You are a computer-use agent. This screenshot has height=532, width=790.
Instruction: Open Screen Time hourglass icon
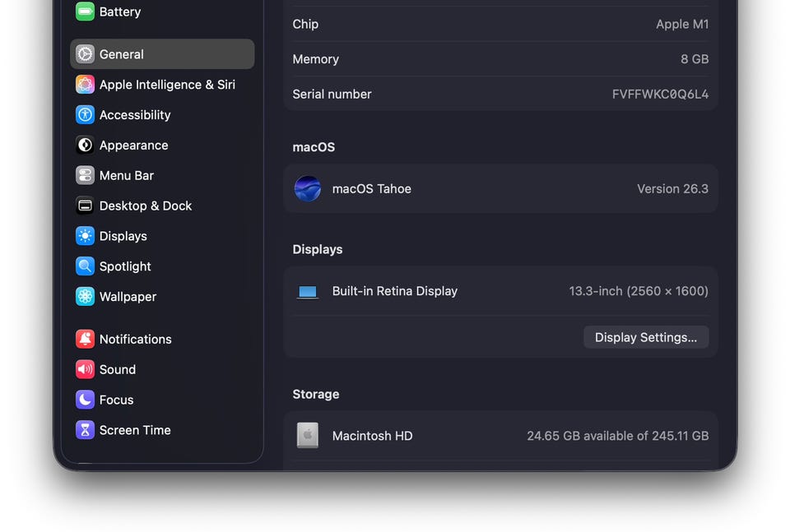tap(85, 430)
